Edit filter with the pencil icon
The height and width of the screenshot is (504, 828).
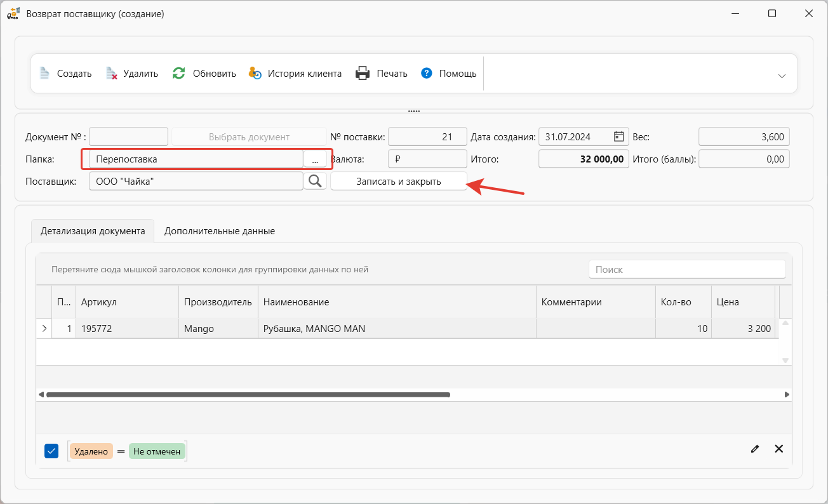(x=754, y=449)
